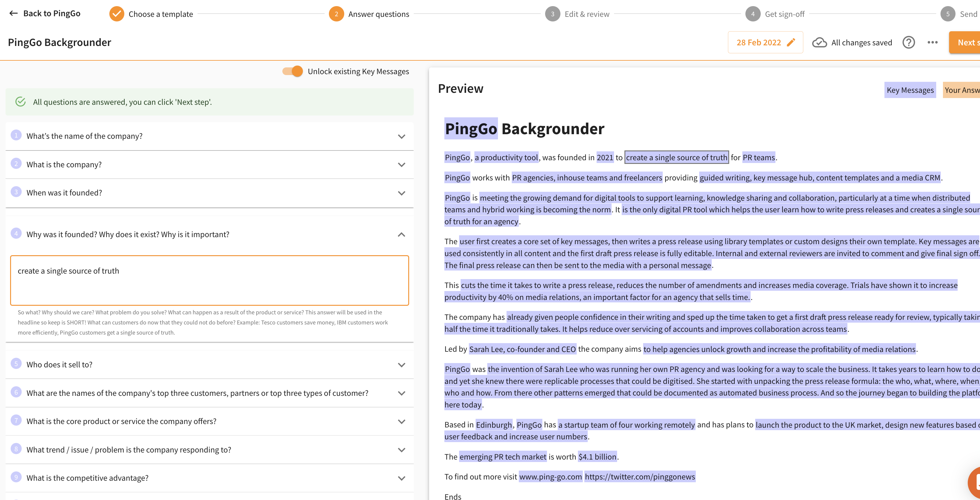The image size is (980, 500).
Task: Click inside the answer text box for question 4
Action: [209, 280]
